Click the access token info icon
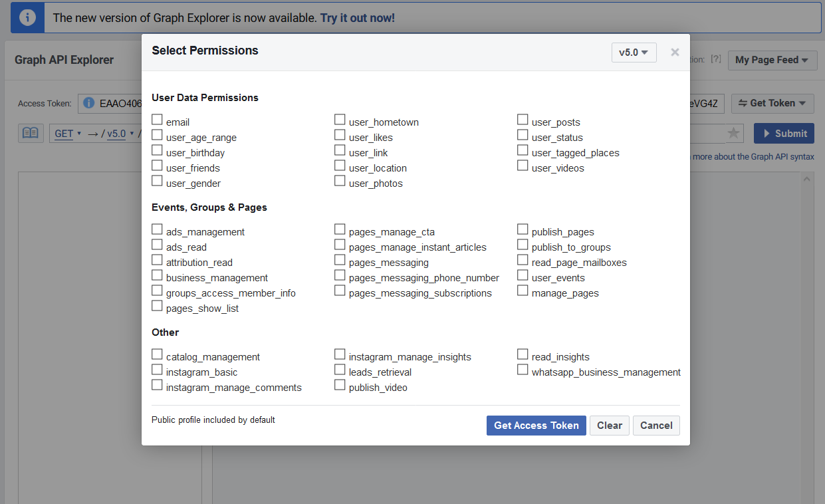Viewport: 825px width, 504px height. (x=88, y=103)
